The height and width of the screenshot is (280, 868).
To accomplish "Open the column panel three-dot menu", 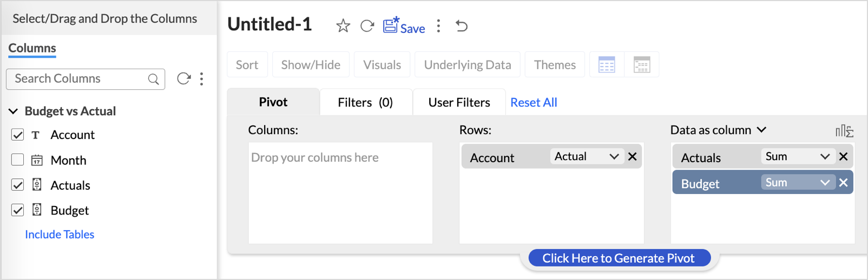I will tap(202, 79).
